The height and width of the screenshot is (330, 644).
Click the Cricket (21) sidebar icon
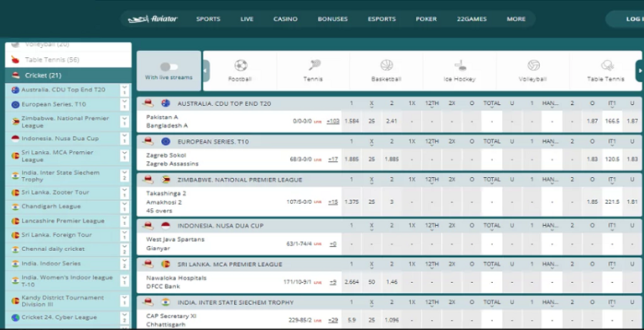point(16,76)
